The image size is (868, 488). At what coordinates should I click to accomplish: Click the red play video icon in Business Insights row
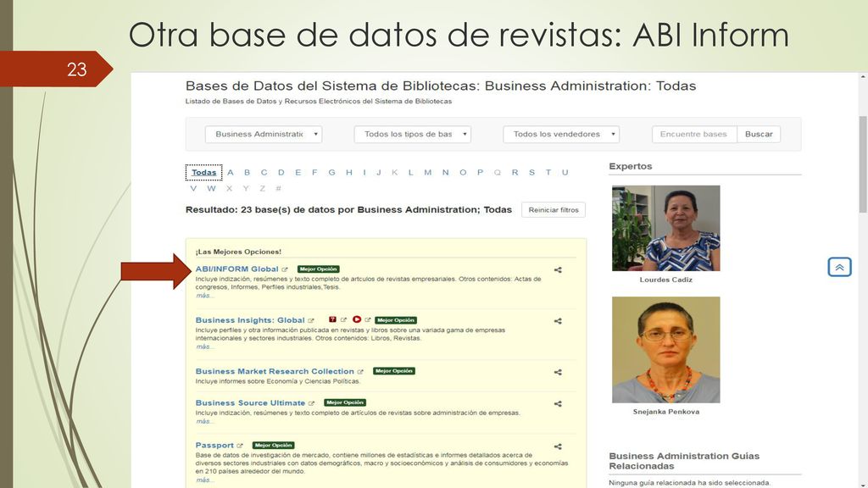[357, 319]
